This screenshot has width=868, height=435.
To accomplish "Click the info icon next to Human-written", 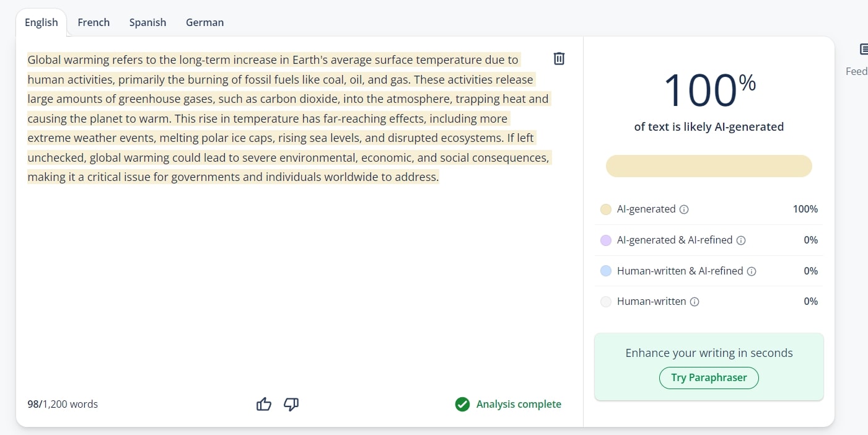I will [x=695, y=302].
